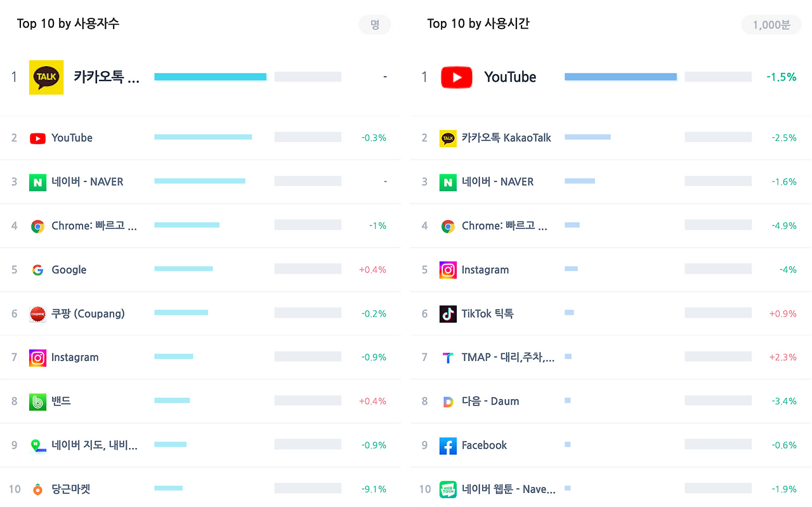Select the Naver Map icon at rank 9
Screen dimensions: 812x507
37,445
